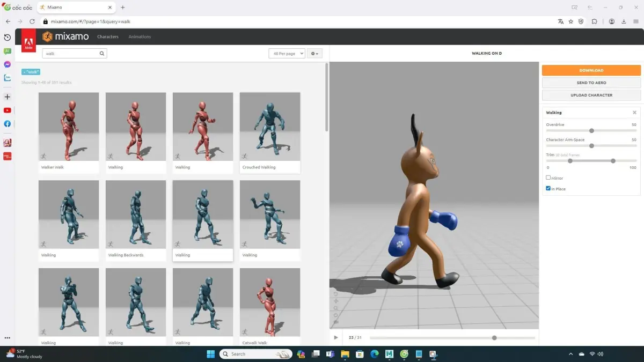Click the reset camera icon in the 3D viewer

pos(336,294)
